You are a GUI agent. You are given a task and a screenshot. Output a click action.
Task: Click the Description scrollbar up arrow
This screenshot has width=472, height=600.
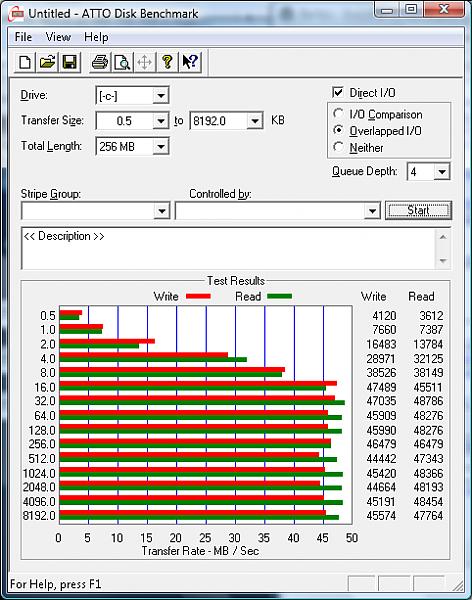(x=443, y=237)
